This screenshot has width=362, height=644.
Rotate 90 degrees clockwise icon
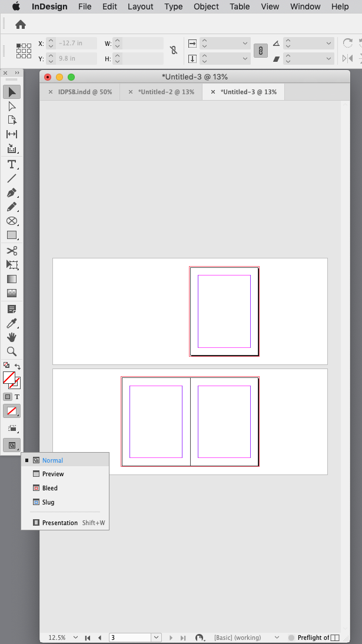coord(348,43)
